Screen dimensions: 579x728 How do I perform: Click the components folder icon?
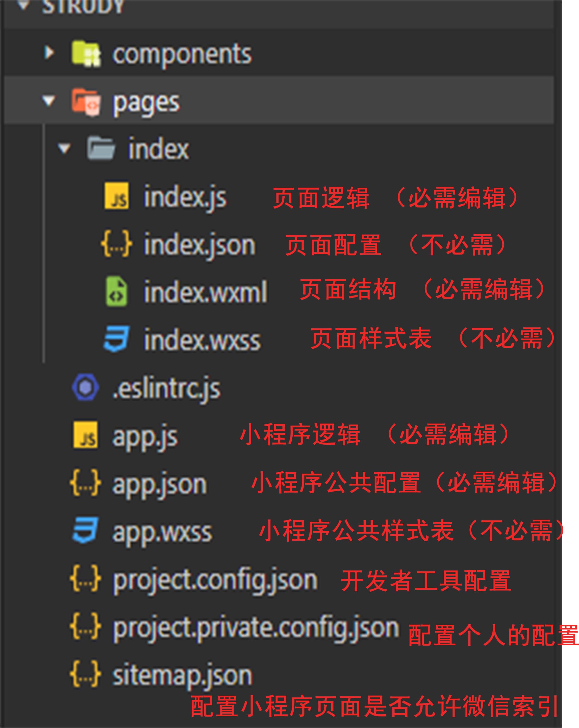tap(86, 53)
